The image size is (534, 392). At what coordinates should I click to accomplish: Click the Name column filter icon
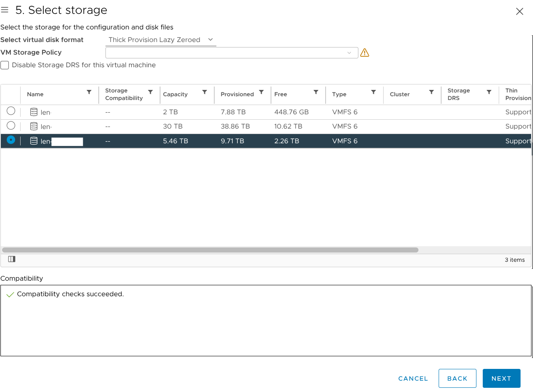89,92
